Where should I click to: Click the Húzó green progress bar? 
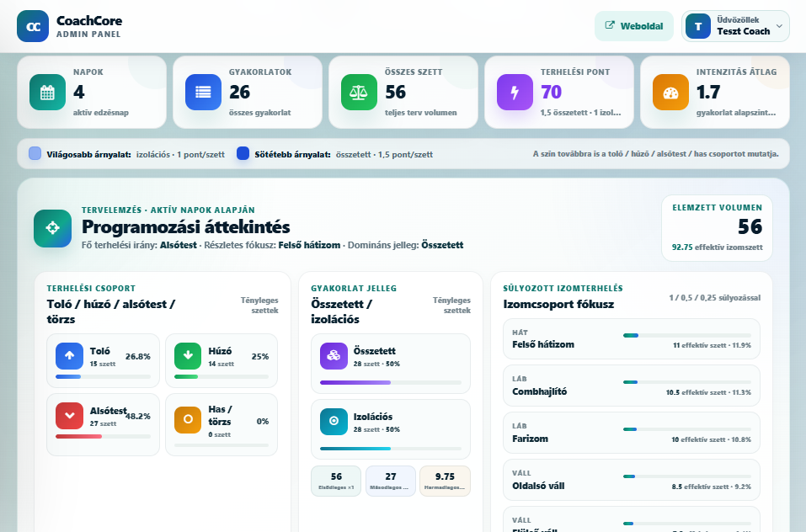pos(222,377)
